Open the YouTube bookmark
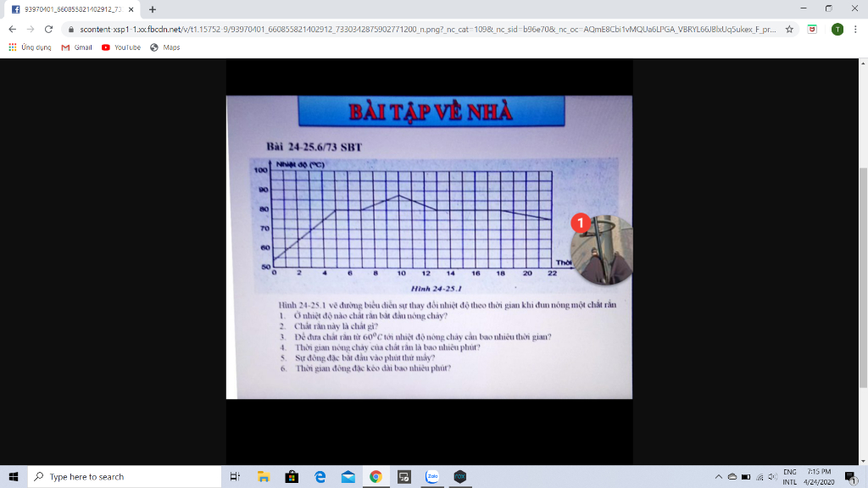 pos(120,47)
